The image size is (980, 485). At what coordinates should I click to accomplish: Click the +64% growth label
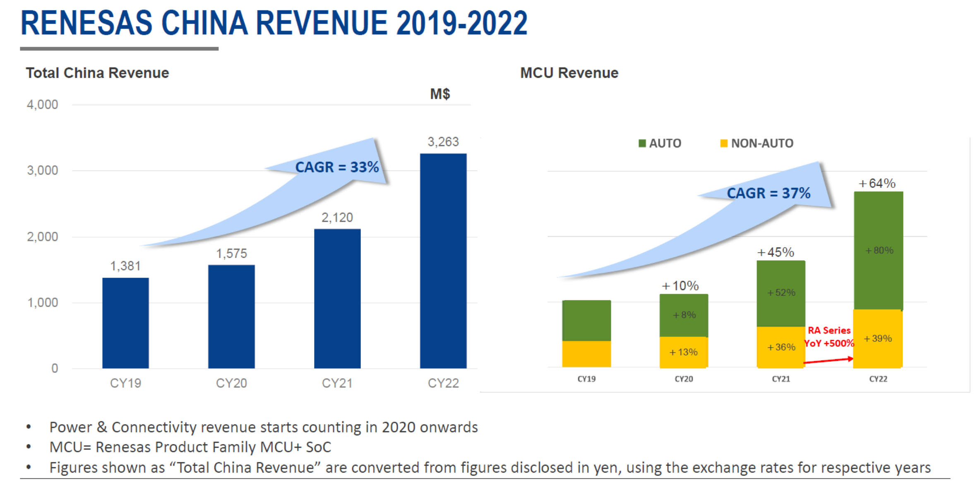coord(877,183)
